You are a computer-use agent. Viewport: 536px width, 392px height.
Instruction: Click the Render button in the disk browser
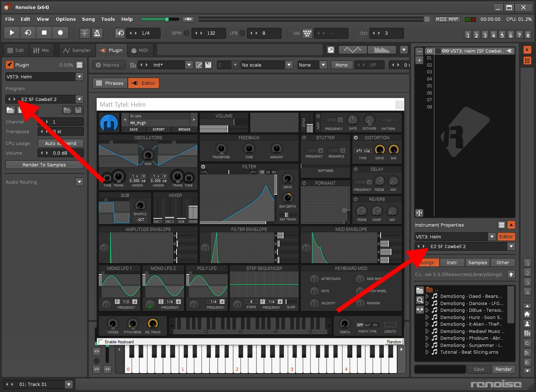[x=503, y=369]
